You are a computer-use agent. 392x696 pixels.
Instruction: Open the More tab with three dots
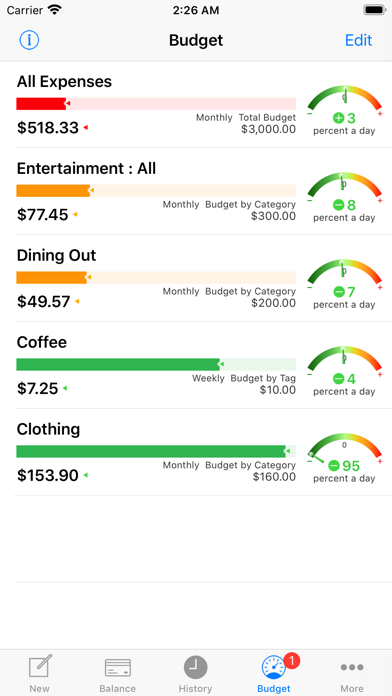click(352, 674)
